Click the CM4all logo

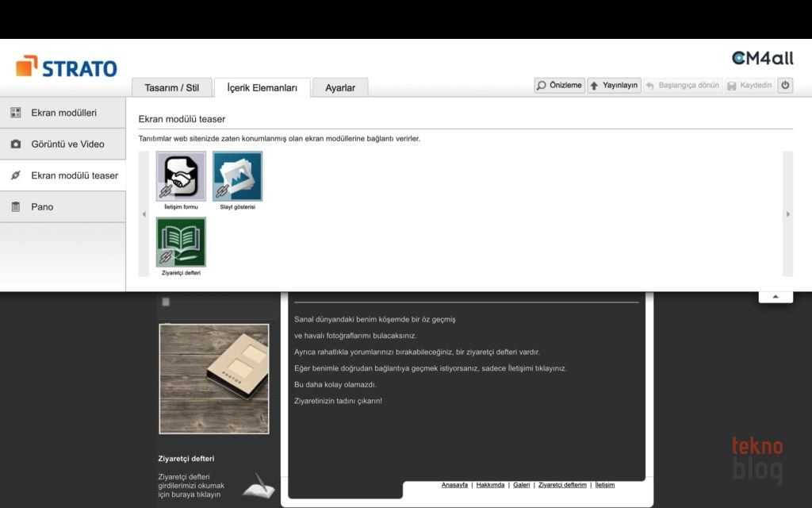pyautogui.click(x=762, y=59)
